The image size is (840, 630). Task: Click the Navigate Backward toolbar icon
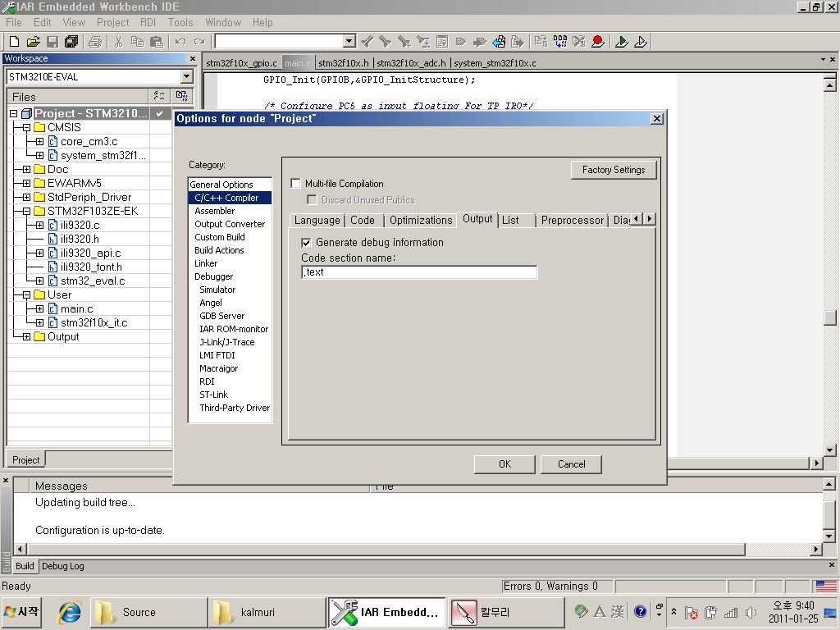pyautogui.click(x=499, y=41)
